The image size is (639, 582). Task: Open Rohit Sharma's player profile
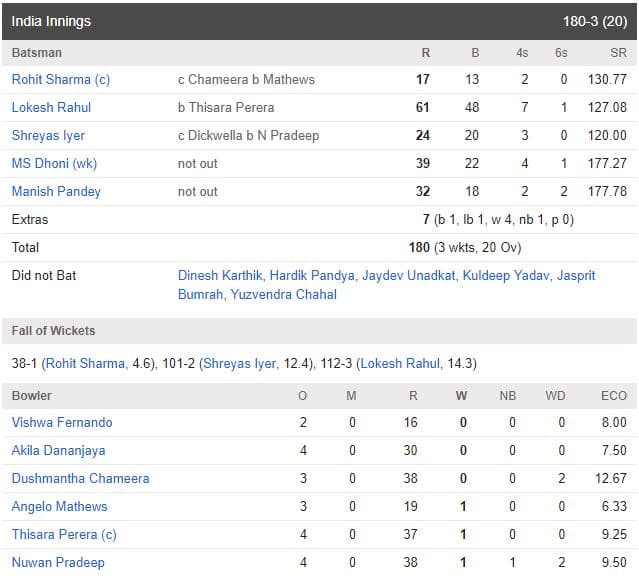(50, 79)
